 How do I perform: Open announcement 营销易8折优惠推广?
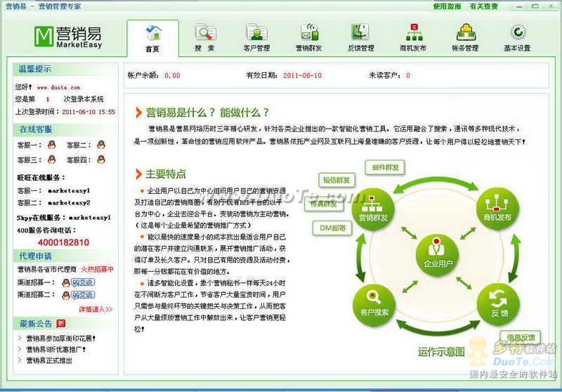56,349
